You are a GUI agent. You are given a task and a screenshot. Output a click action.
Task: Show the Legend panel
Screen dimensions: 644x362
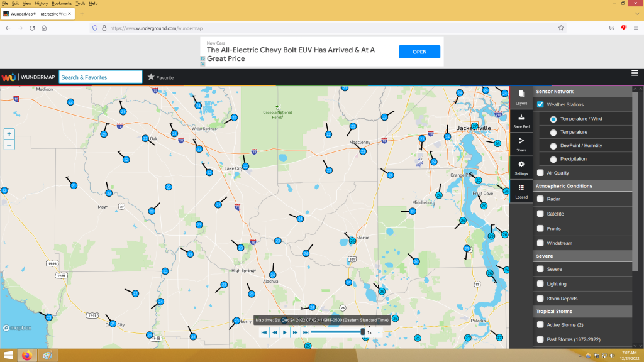pos(521,191)
